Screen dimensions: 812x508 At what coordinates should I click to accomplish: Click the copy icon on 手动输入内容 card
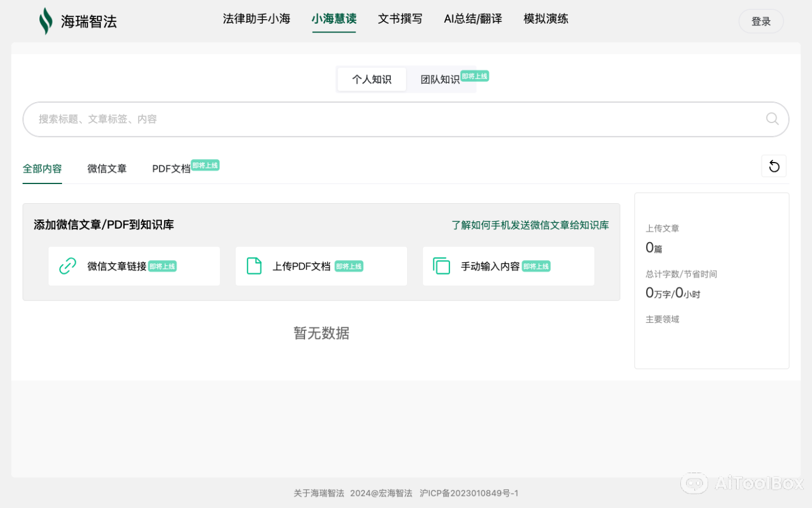click(x=441, y=266)
